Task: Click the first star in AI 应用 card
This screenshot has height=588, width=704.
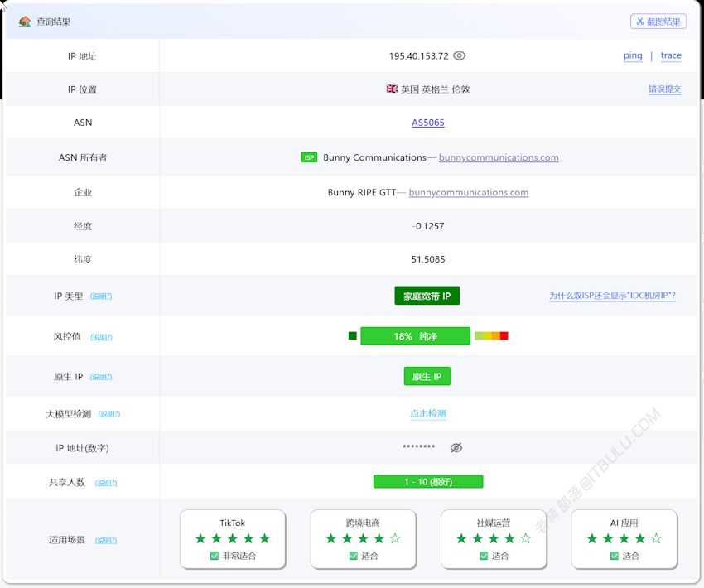Action: point(592,538)
